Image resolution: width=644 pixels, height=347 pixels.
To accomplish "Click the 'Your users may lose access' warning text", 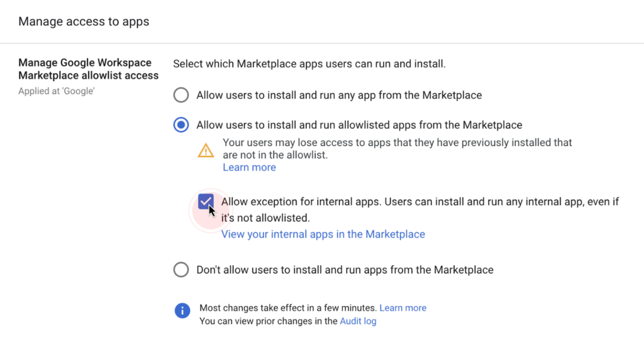I will (397, 148).
